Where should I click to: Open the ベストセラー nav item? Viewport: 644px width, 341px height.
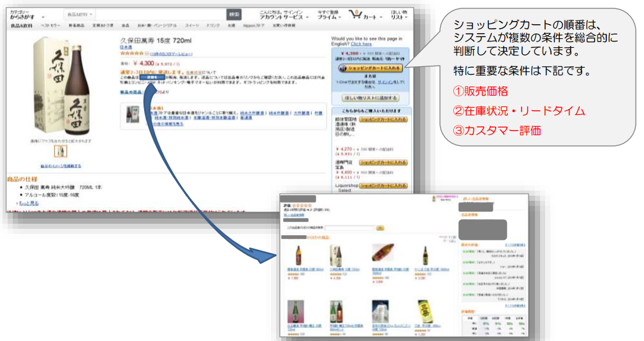[50, 25]
